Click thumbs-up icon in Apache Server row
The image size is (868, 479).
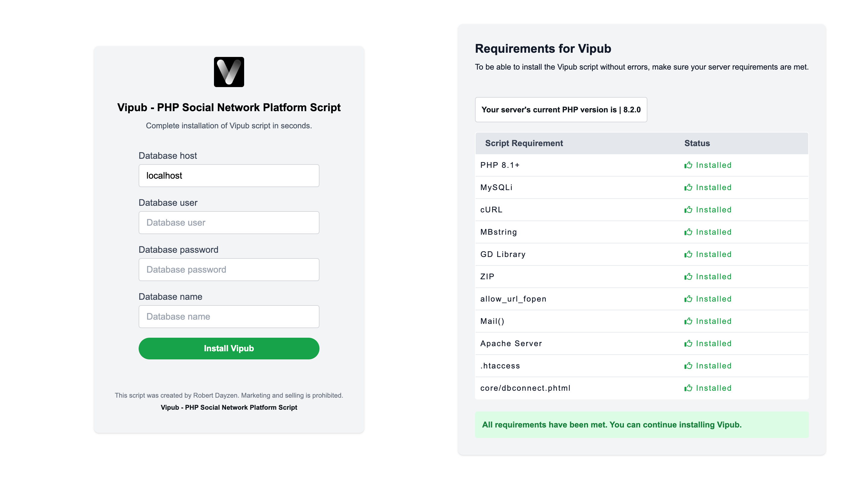pyautogui.click(x=688, y=343)
